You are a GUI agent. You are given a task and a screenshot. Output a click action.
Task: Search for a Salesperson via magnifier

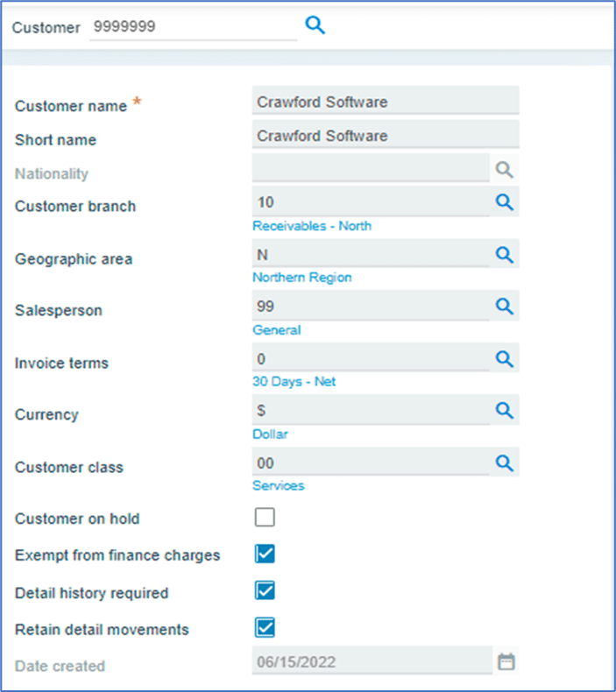(504, 307)
